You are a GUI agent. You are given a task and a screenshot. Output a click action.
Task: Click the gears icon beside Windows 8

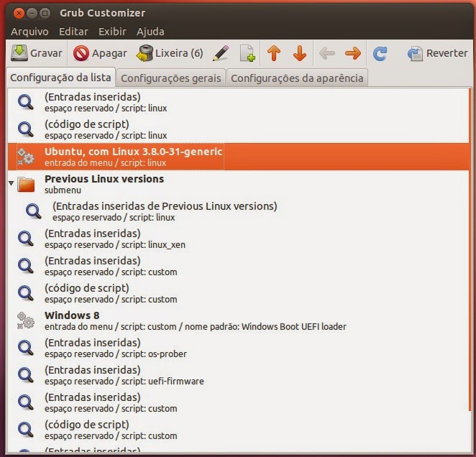(x=26, y=320)
